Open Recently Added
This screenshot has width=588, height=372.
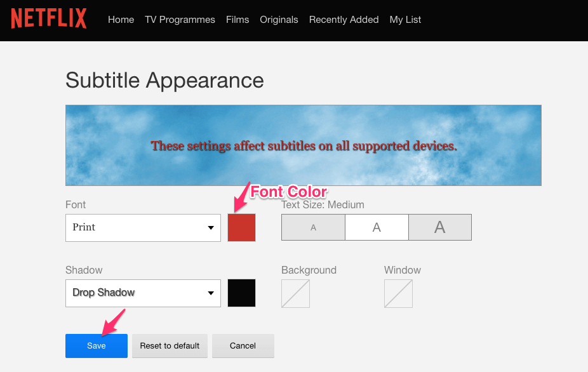[344, 20]
